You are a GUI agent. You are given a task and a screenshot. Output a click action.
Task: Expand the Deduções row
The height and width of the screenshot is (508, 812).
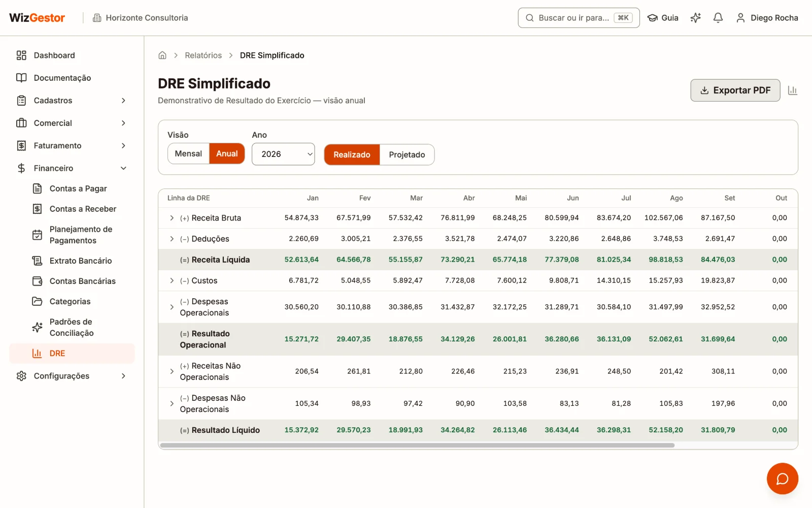[x=172, y=239]
